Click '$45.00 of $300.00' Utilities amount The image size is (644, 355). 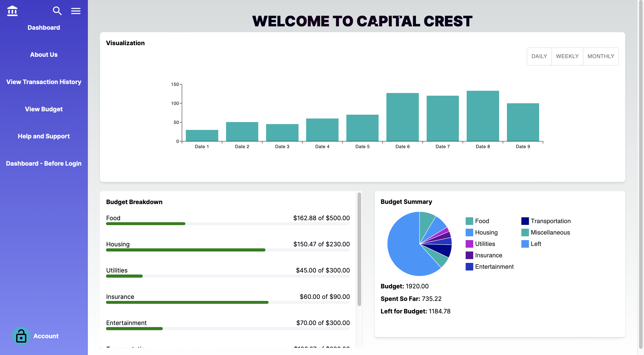[x=323, y=270]
